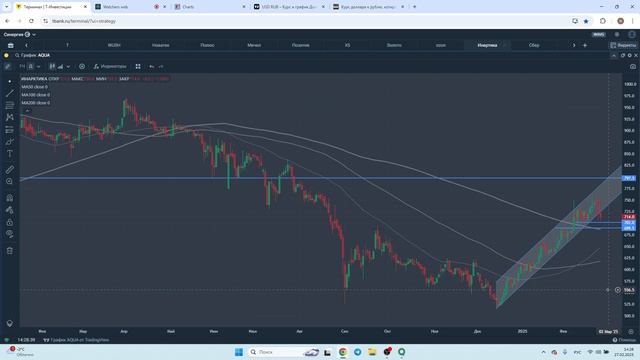Expand the chart type dropdown arrow
The image size is (640, 360).
(68, 66)
